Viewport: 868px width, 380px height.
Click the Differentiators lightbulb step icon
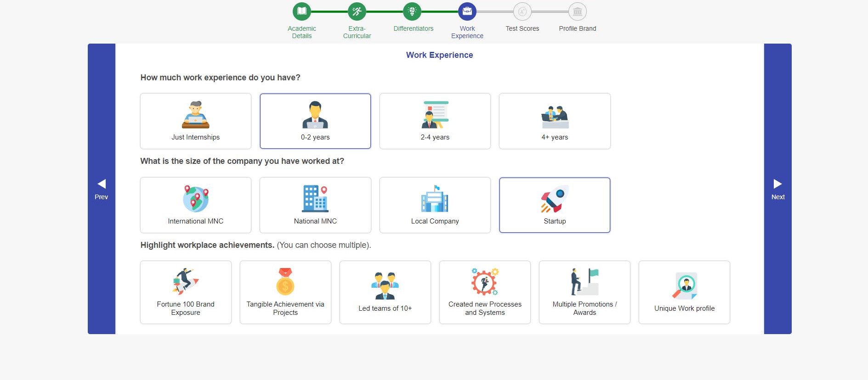412,11
